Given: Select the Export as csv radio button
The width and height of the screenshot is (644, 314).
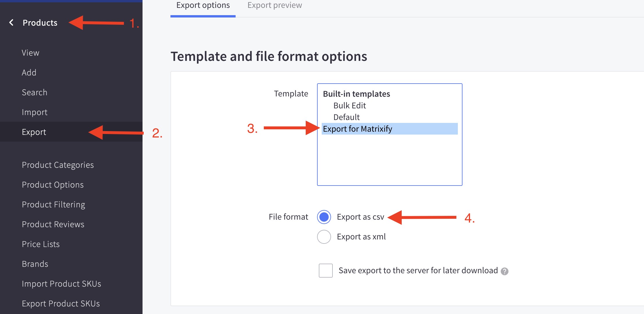Looking at the screenshot, I should pos(324,217).
